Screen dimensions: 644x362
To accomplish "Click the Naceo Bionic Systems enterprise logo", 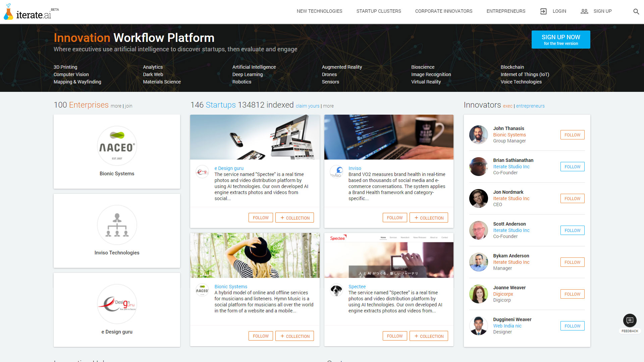I will point(117,146).
